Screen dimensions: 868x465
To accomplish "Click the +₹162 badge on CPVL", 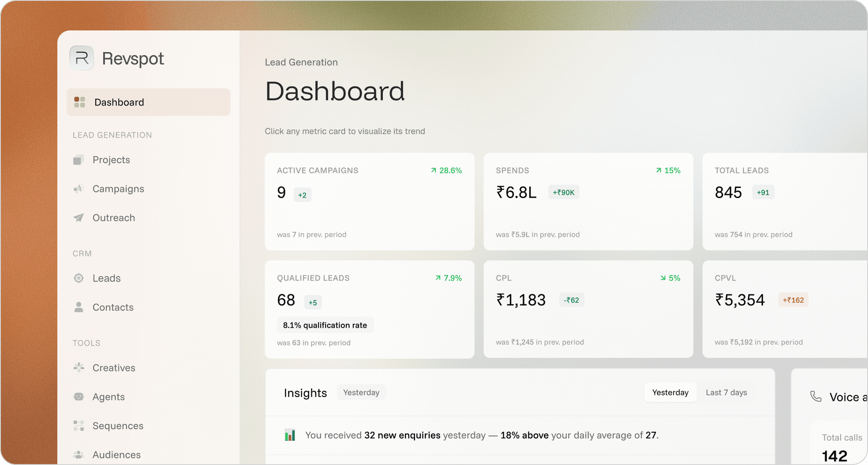I will (x=793, y=300).
